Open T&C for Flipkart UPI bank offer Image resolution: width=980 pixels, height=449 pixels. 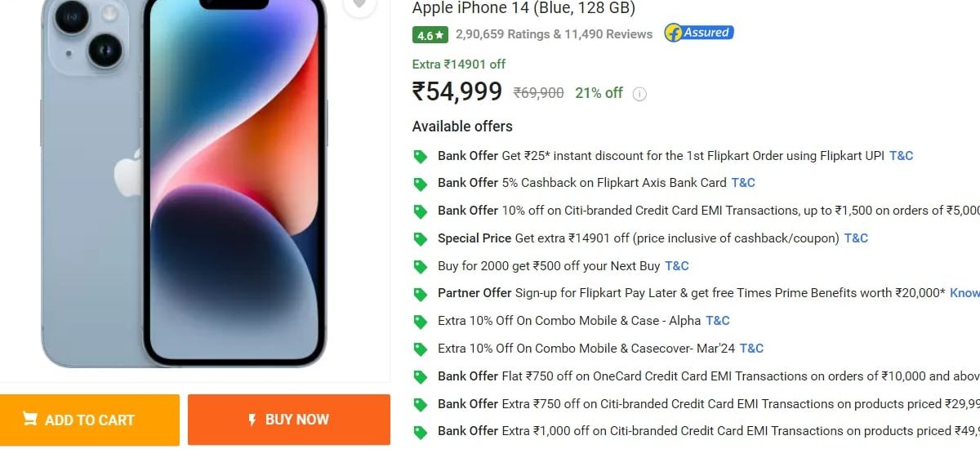coord(902,155)
